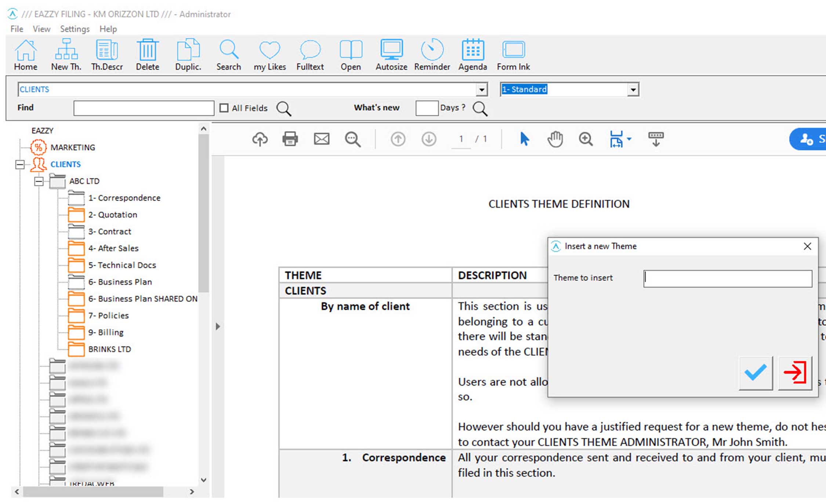Viewport: 826px width, 504px height.
Task: Open the View menu
Action: (41, 29)
